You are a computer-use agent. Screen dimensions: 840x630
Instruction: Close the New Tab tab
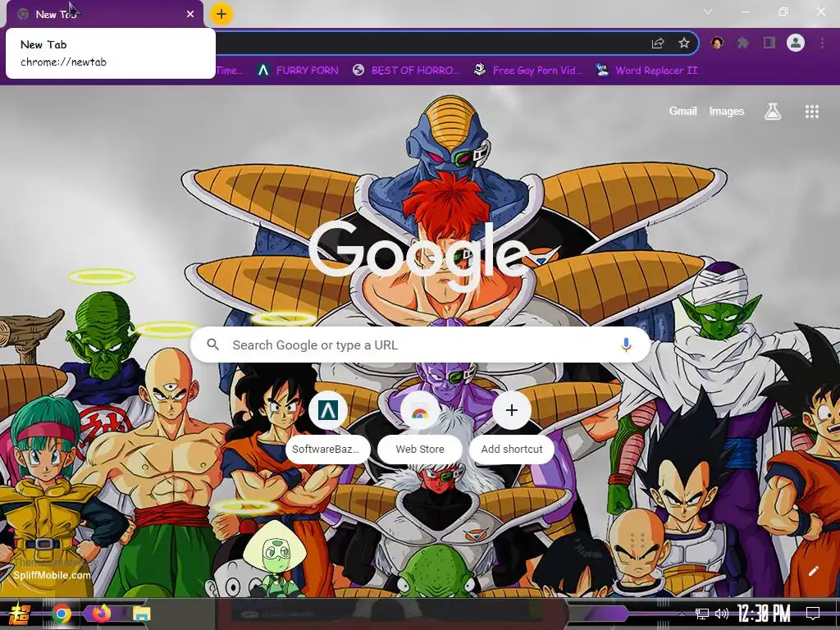[x=190, y=14]
